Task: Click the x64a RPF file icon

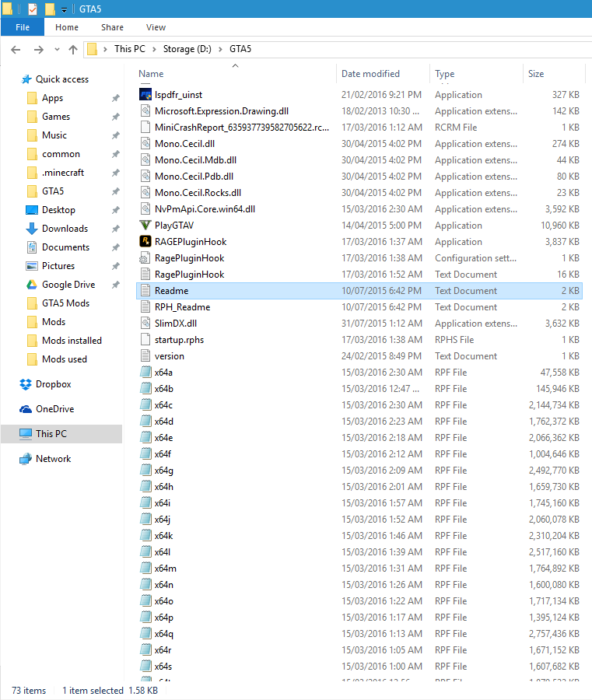Action: (x=145, y=373)
